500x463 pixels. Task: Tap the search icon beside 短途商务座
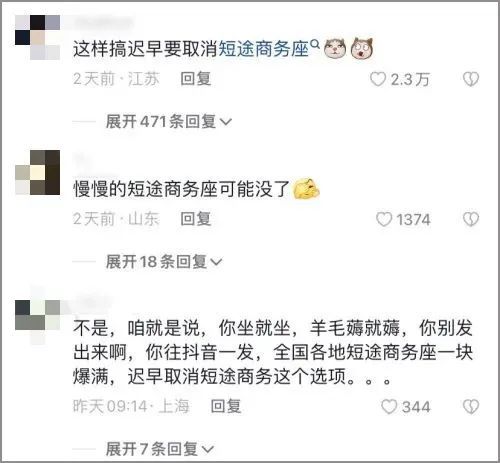[315, 44]
